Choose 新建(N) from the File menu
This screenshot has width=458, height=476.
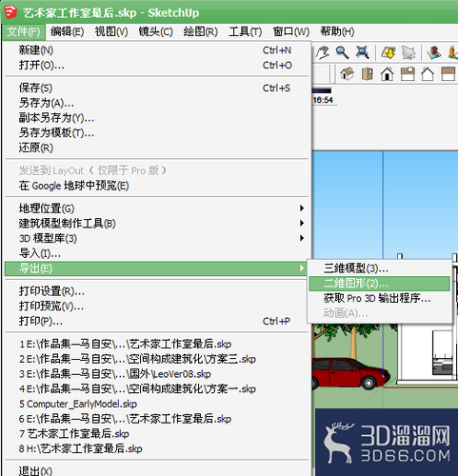point(157,50)
